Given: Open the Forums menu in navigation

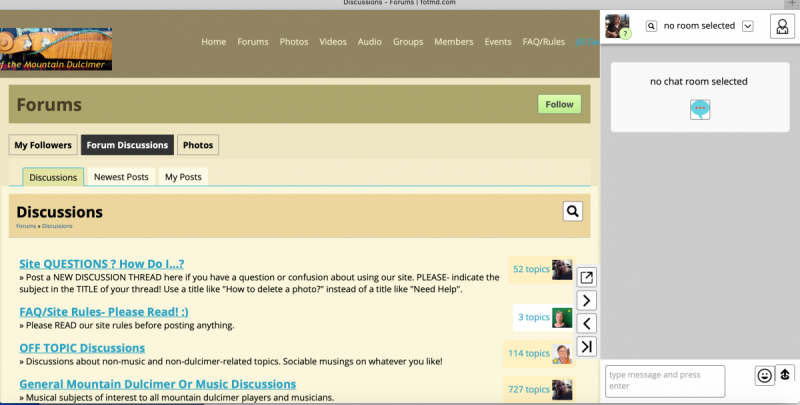Looking at the screenshot, I should [252, 42].
